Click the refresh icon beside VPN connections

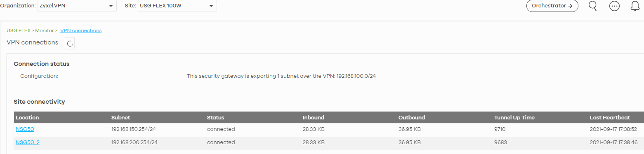pos(70,43)
